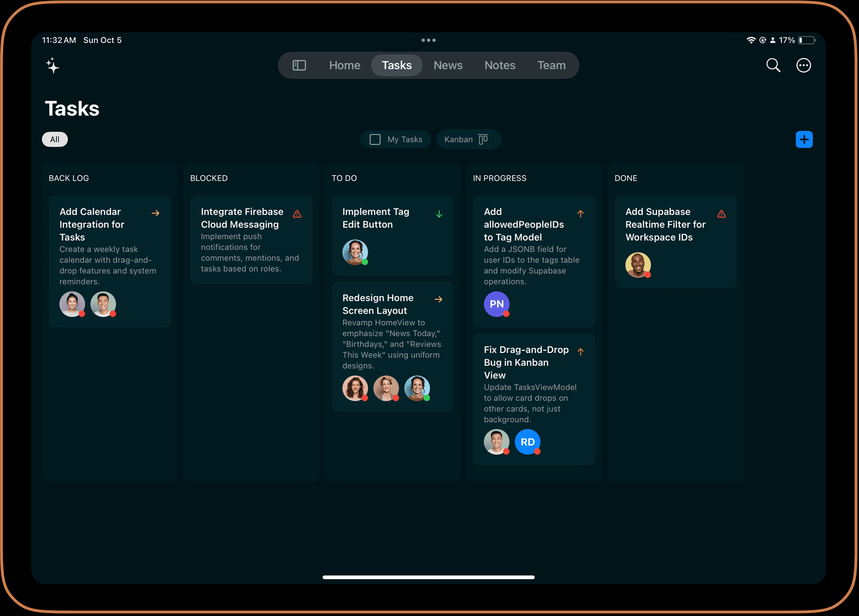The height and width of the screenshot is (616, 859).
Task: Switch to the Team tab
Action: pyautogui.click(x=551, y=65)
